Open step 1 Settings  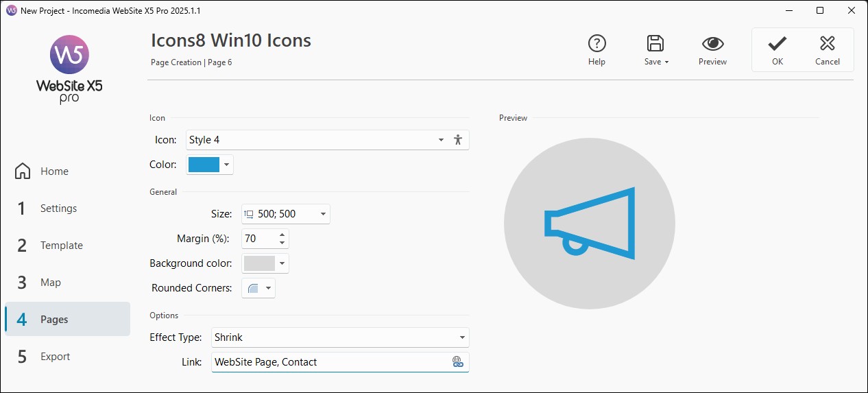click(67, 209)
